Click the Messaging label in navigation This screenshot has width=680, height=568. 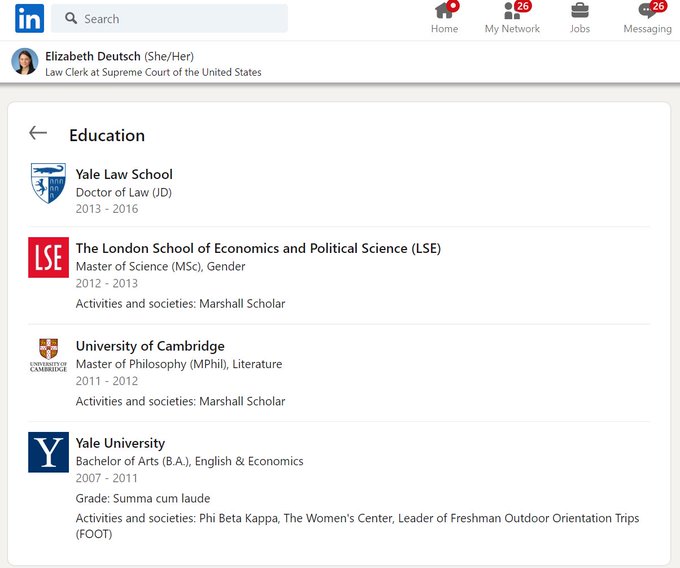[647, 29]
